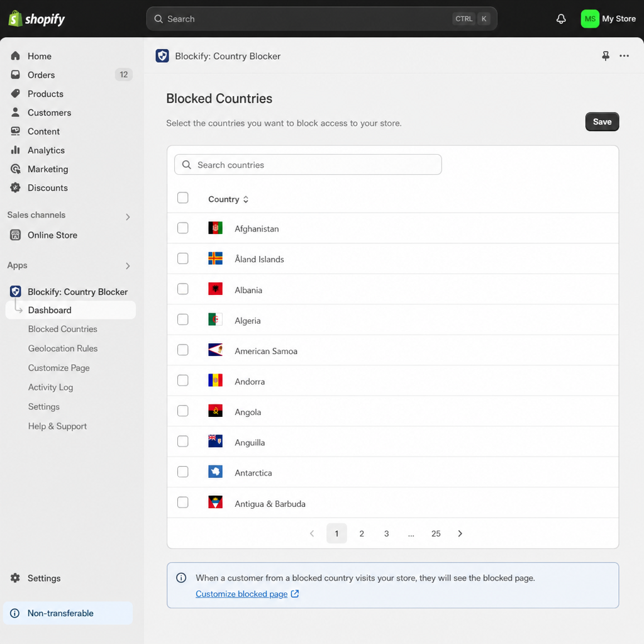Check the American Samoa checkbox
644x644 pixels.
pyautogui.click(x=183, y=350)
